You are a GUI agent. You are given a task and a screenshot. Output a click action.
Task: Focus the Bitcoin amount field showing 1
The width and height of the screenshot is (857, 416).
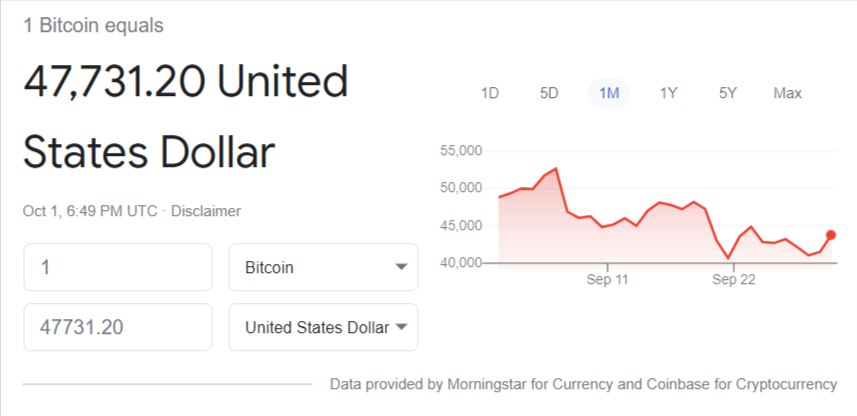(x=118, y=267)
